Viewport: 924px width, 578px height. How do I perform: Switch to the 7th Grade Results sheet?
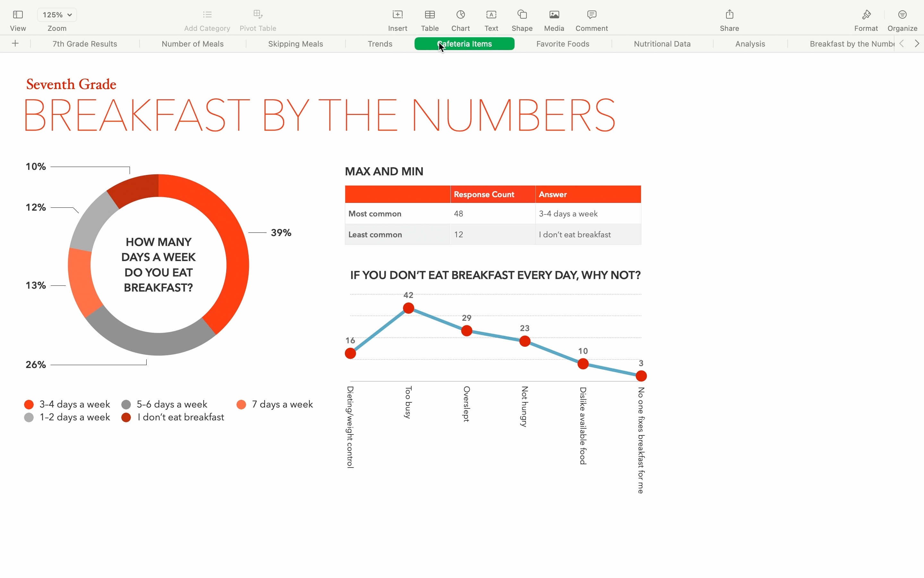(x=85, y=44)
